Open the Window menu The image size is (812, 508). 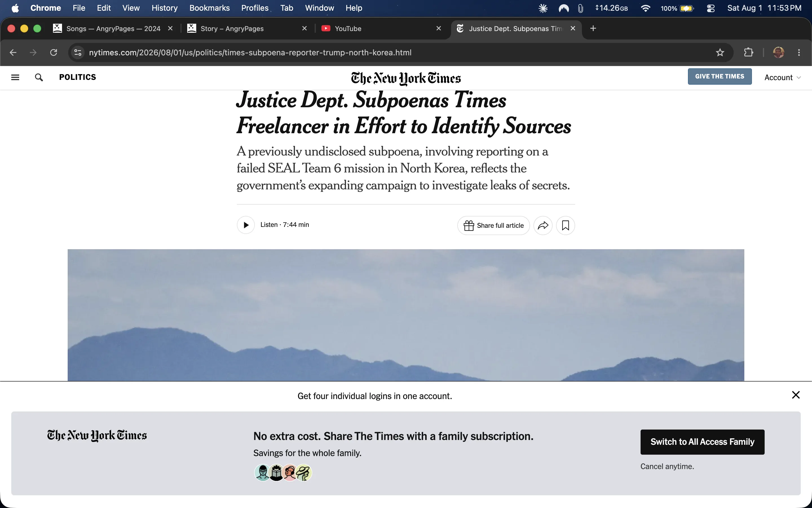click(319, 8)
